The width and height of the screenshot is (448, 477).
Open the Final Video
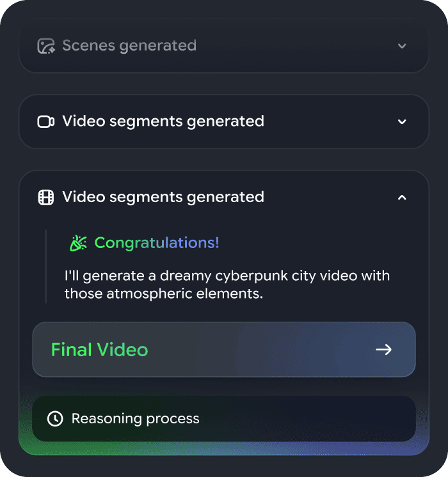click(224, 350)
